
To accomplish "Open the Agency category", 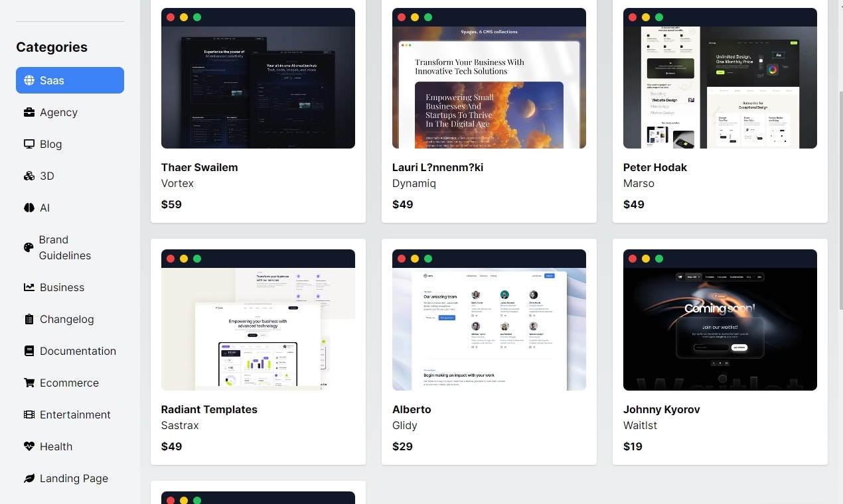I will click(70, 112).
